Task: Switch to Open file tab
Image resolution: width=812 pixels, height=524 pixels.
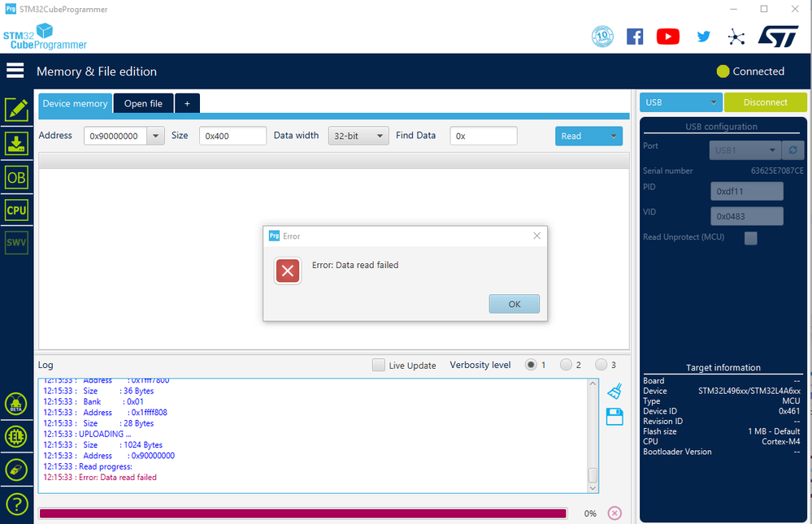Action: tap(143, 103)
